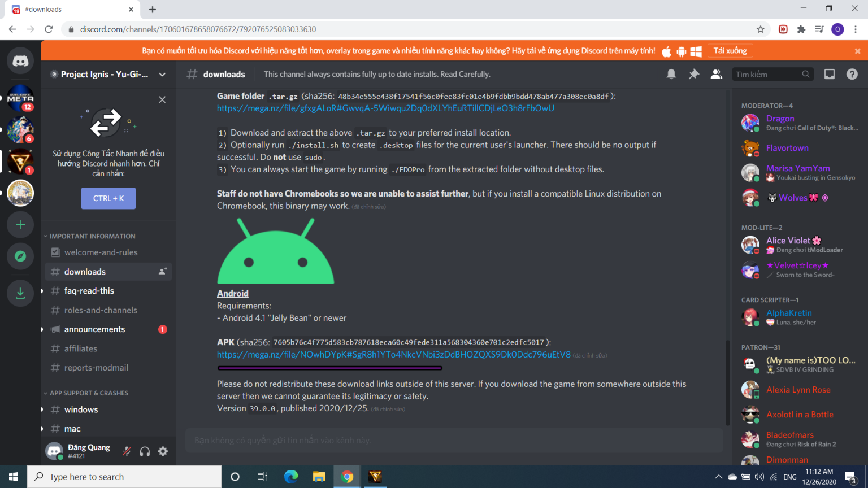Screen dimensions: 868x488
Task: Collapse APP SUPPORT & CRASHES category
Action: click(x=88, y=393)
